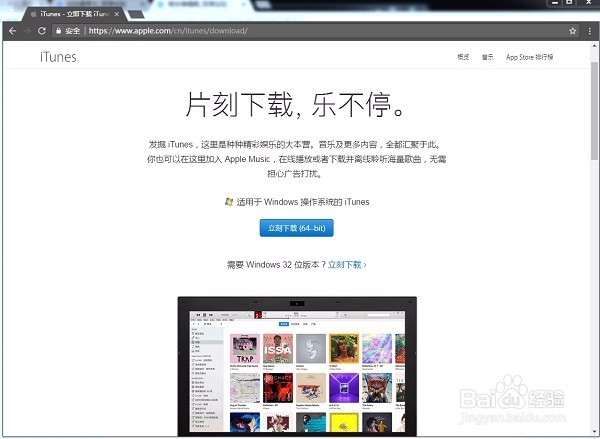Open a new browser tab
Screen dimensions: 600x439
pos(135,15)
